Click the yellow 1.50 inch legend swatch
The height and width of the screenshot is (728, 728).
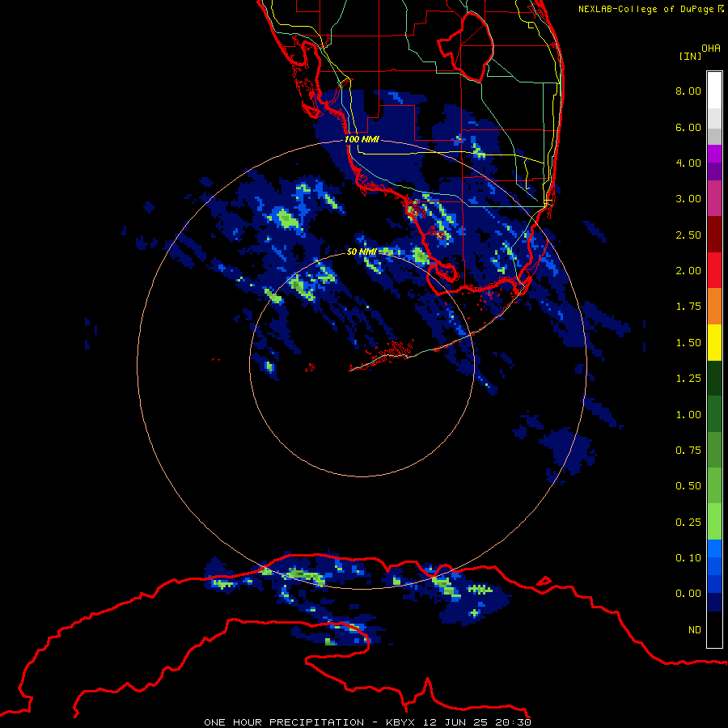click(x=714, y=342)
